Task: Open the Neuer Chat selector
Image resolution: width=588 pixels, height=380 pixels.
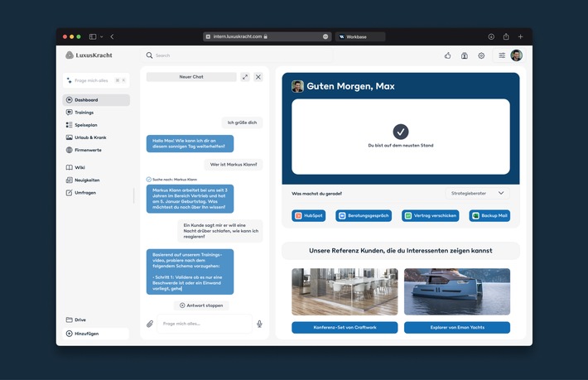Action: (x=191, y=77)
